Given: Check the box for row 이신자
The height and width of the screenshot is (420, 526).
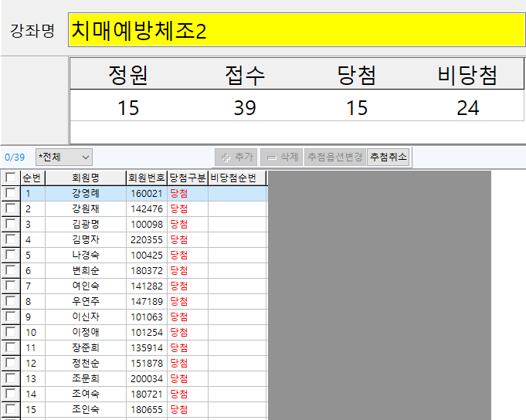Looking at the screenshot, I should point(10,317).
